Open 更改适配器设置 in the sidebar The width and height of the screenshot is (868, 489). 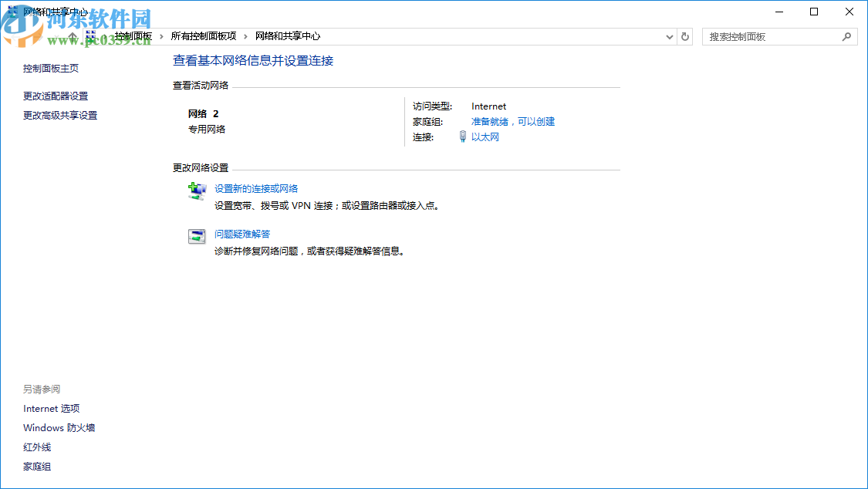[x=54, y=96]
